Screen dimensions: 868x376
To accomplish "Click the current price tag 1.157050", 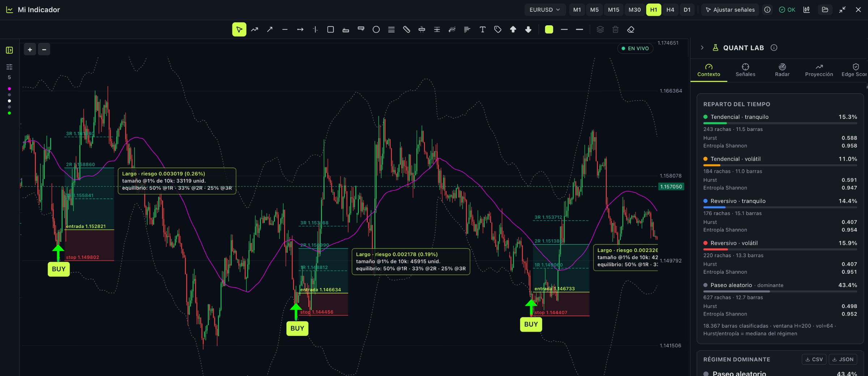I will click(671, 187).
